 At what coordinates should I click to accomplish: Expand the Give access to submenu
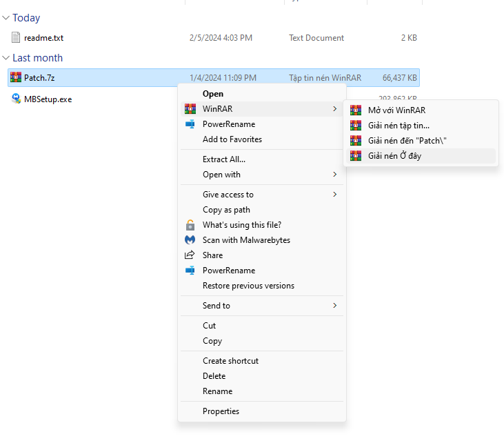pyautogui.click(x=335, y=195)
